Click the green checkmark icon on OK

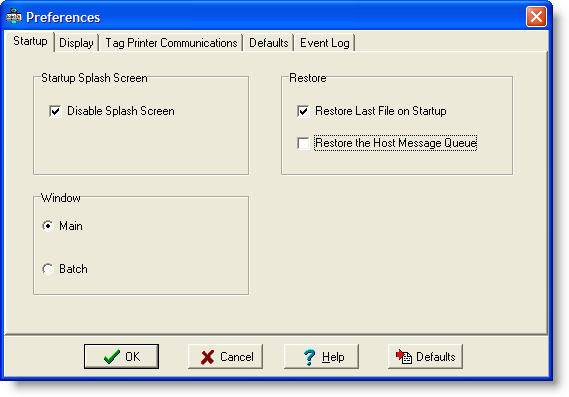[x=112, y=357]
